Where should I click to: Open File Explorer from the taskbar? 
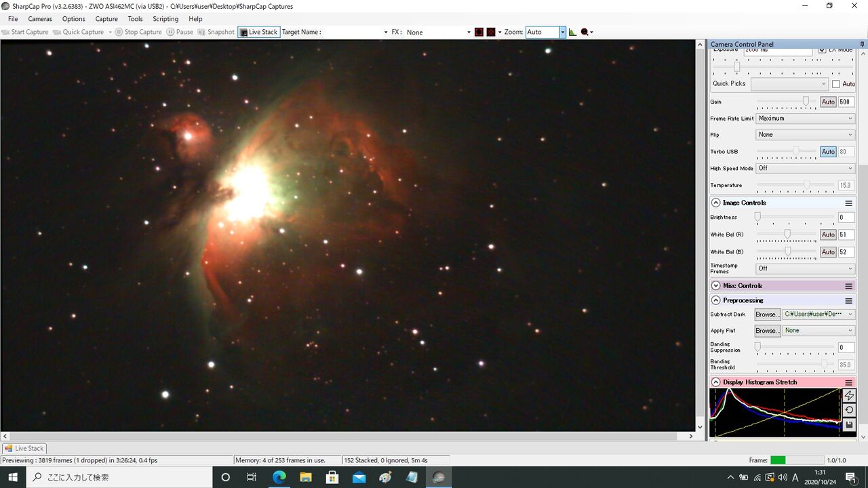click(x=305, y=477)
